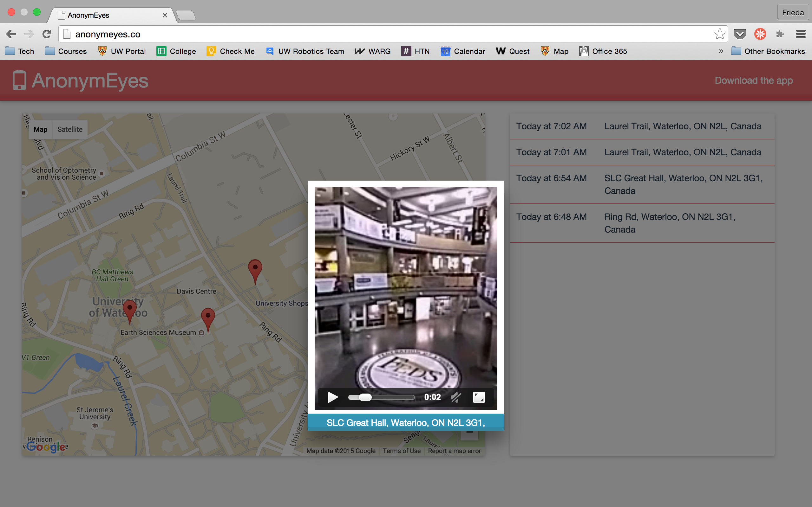Screen dimensions: 812x507
Task: Click the Download the app link
Action: tap(753, 80)
